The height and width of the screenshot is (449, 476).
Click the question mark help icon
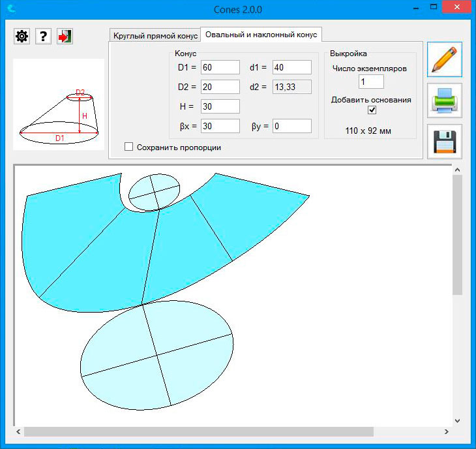[43, 36]
